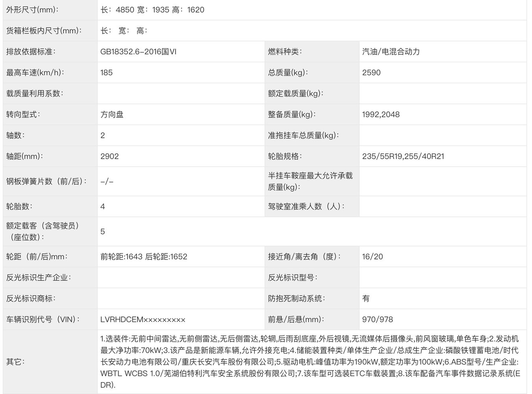
Task: Select the ABS value 有
Action: pos(366,298)
